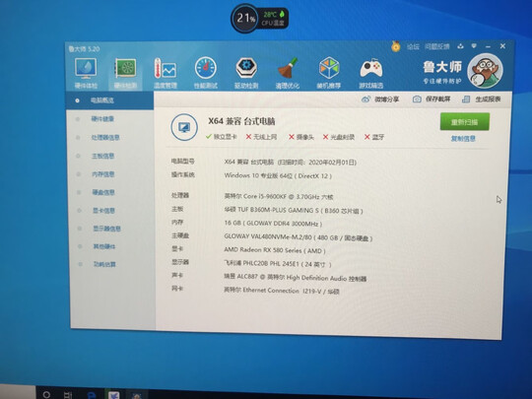The image size is (532, 399).
Task: Click the 生成报表 report icon
Action: (x=466, y=100)
